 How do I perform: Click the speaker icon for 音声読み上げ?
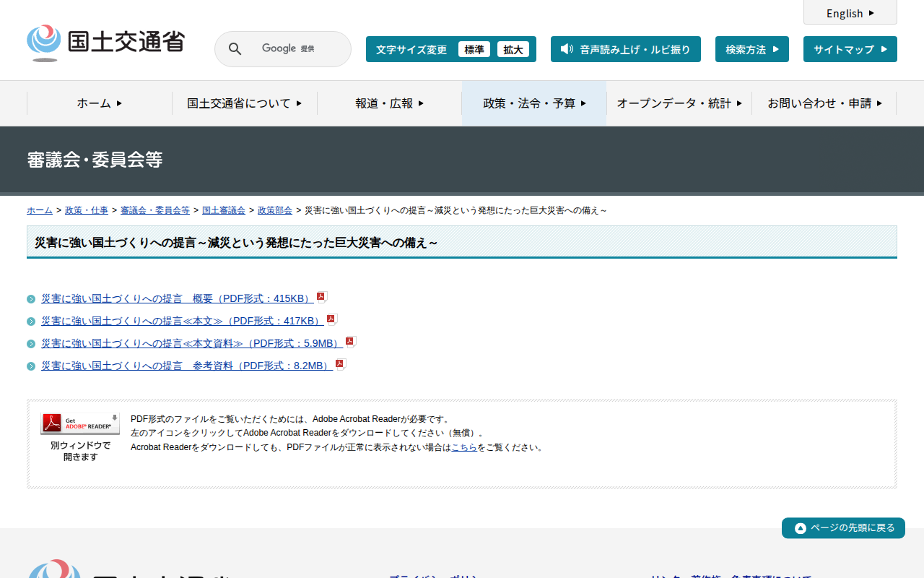tap(567, 49)
